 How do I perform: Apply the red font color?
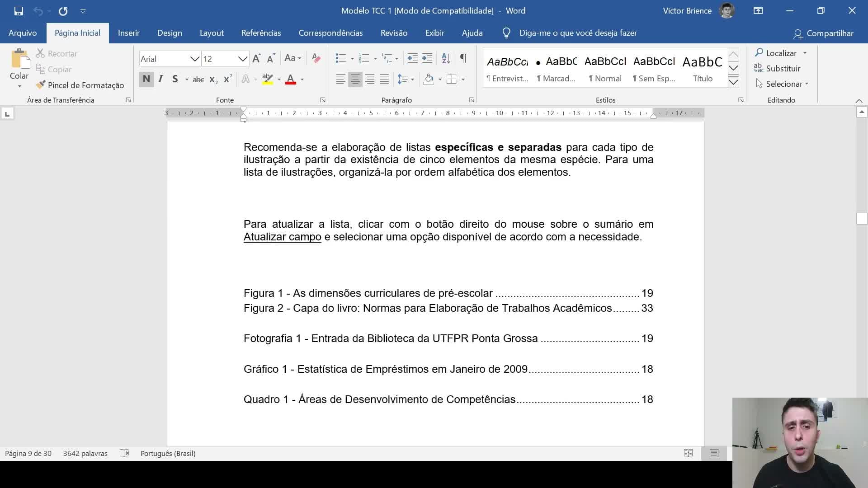pos(291,79)
